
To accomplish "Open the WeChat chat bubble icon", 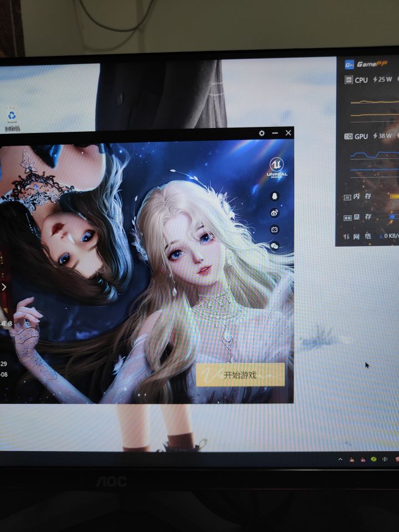I will coord(275,246).
